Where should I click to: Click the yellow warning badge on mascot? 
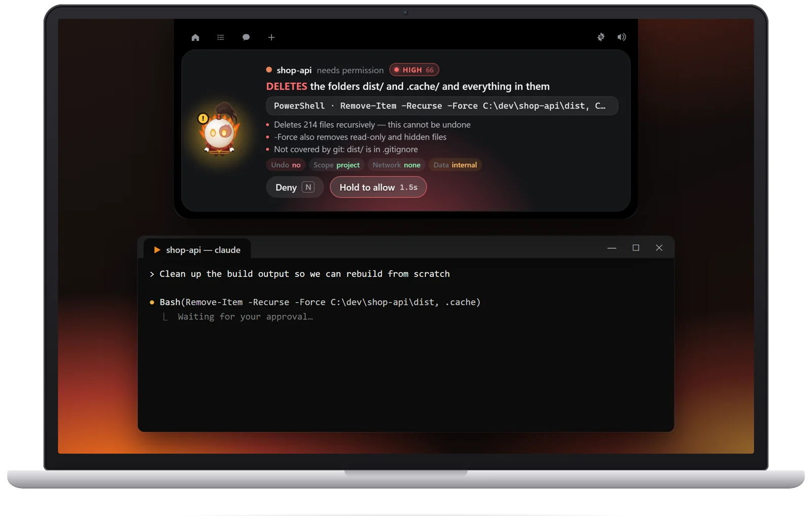tap(203, 118)
